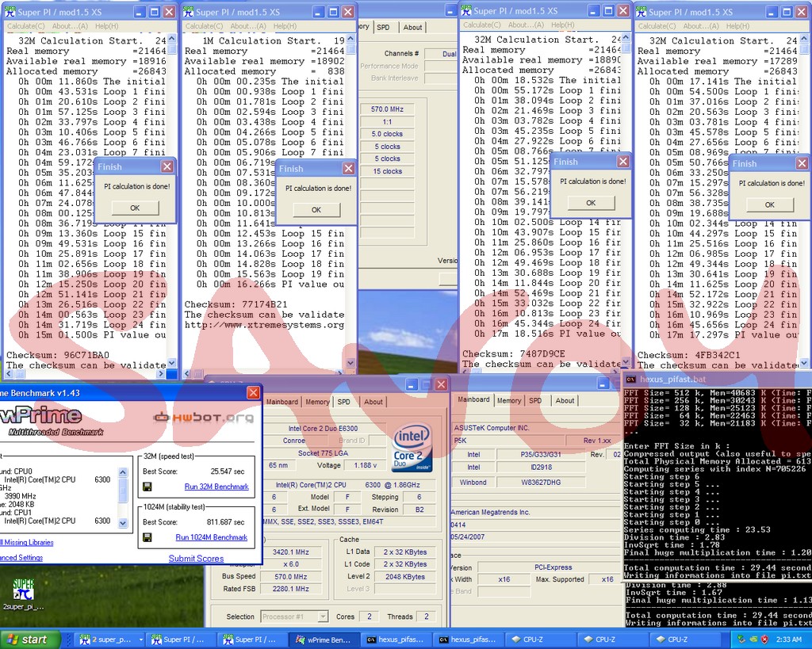812x649 pixels.
Task: Switch to wPrime Ben... taskbar button
Action: tap(324, 639)
